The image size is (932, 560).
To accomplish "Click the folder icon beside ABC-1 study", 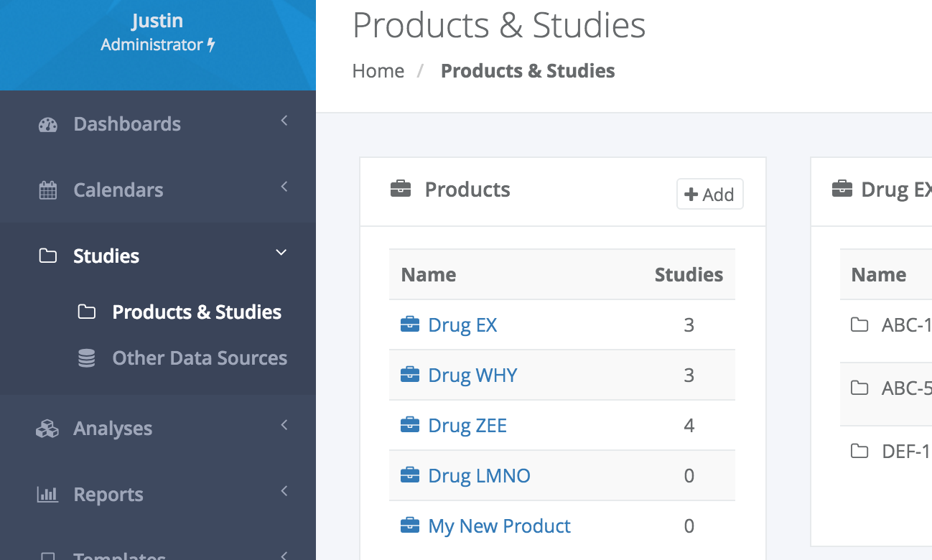I will 859,325.
